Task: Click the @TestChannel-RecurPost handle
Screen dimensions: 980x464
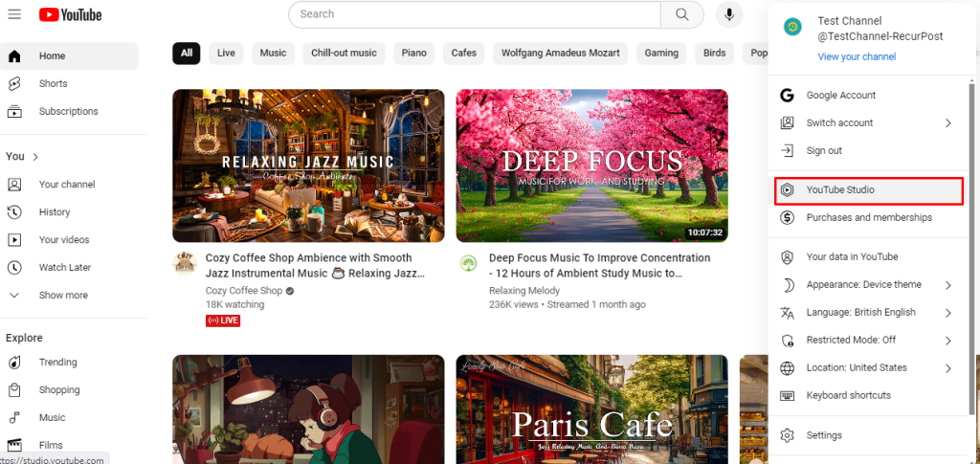Action: click(x=880, y=37)
